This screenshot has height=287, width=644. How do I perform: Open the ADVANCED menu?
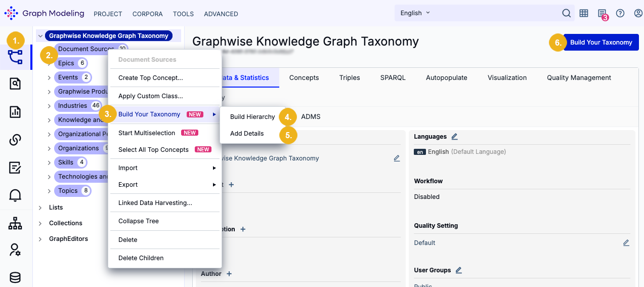click(221, 14)
